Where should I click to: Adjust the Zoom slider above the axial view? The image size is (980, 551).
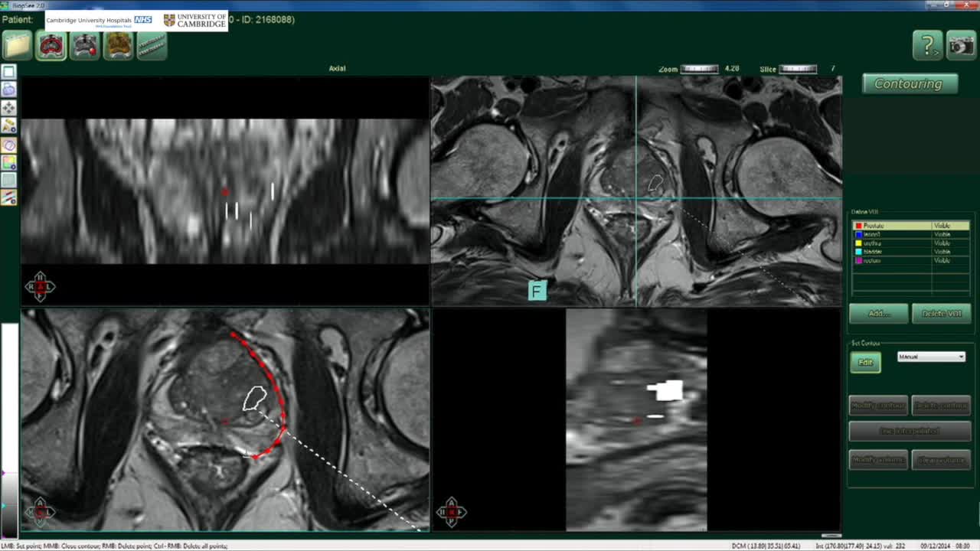(x=699, y=68)
